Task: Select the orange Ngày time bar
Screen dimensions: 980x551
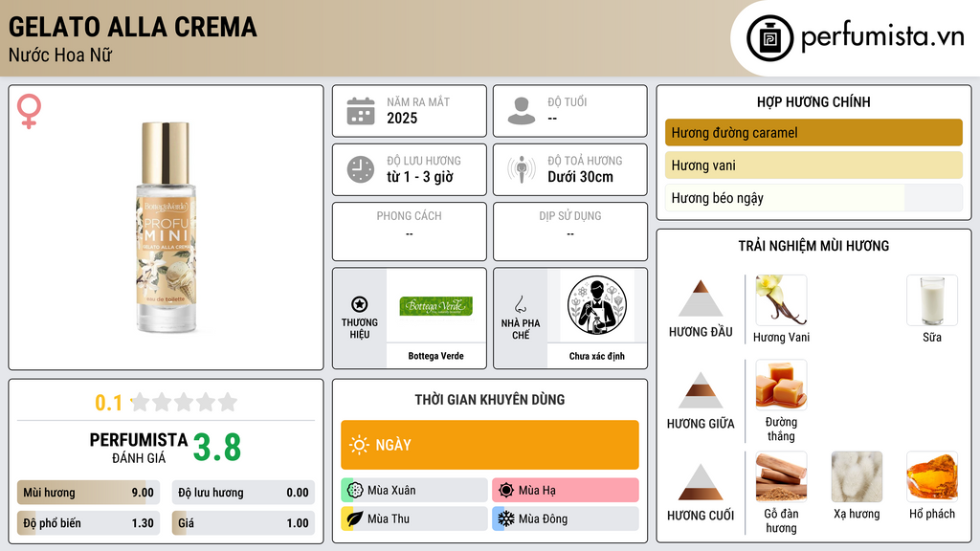Action: click(490, 445)
